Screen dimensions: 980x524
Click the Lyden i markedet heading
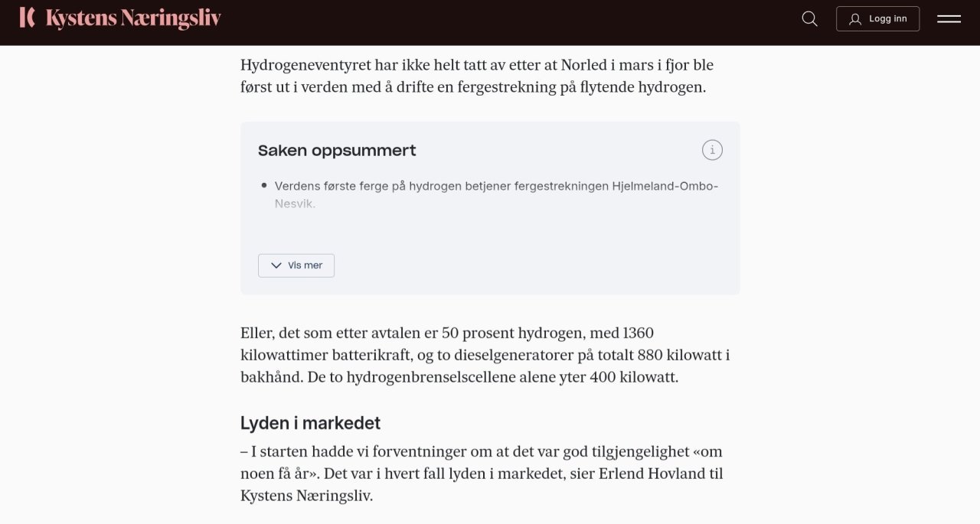pos(310,423)
